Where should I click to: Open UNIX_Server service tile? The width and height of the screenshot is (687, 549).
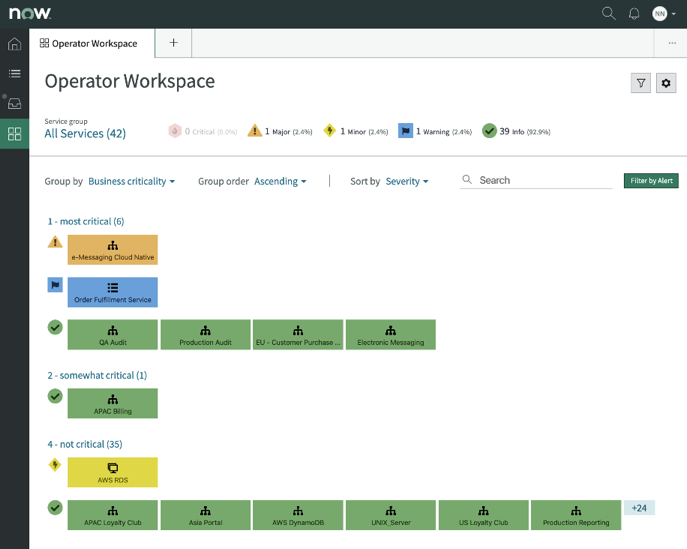tap(391, 515)
